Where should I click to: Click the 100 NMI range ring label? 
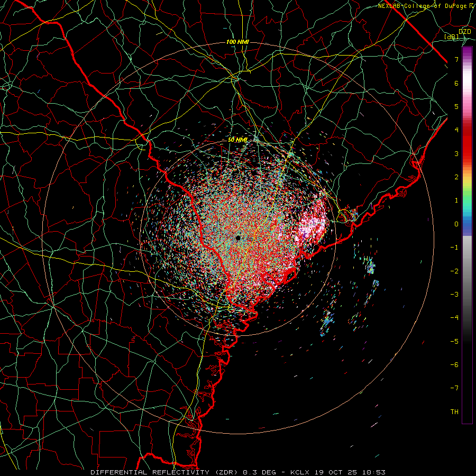(237, 42)
